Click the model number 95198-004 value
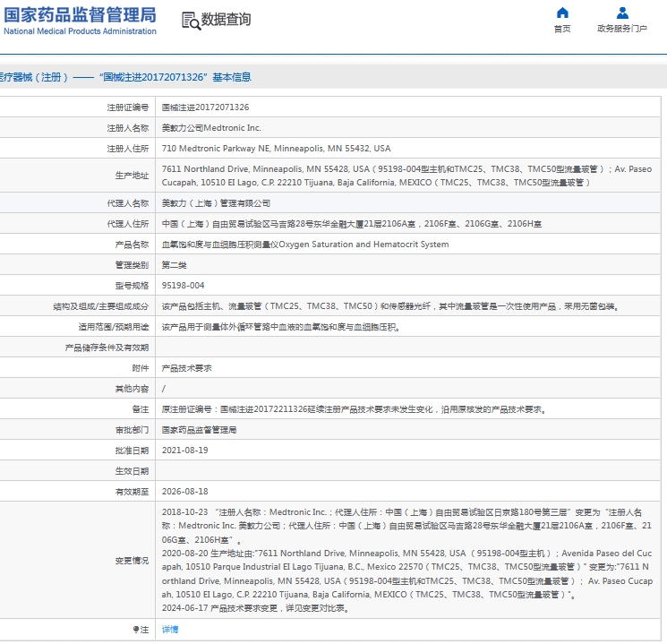 click(x=183, y=286)
